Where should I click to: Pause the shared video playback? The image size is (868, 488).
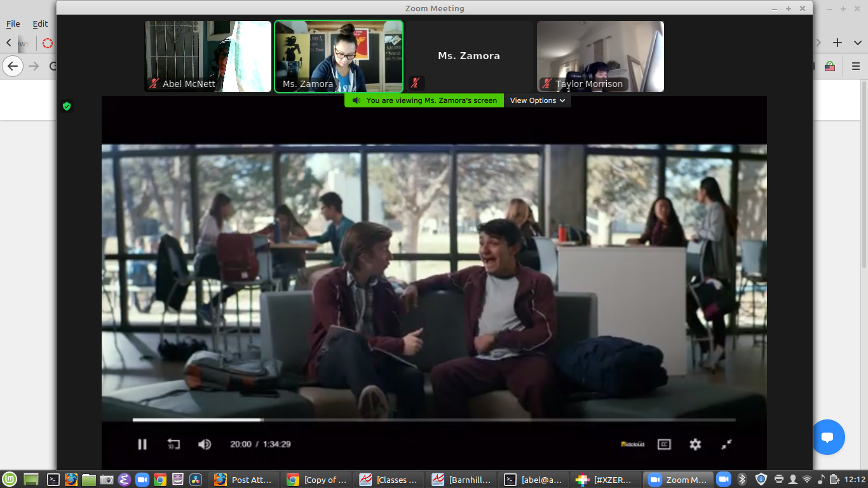point(142,444)
